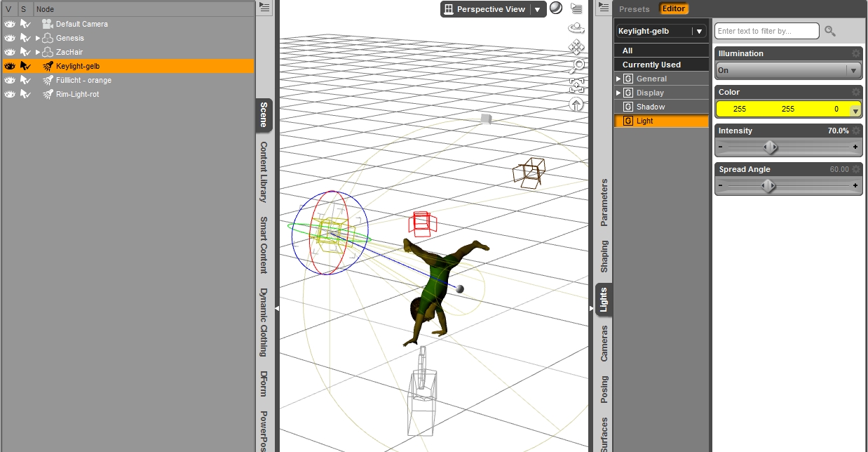The width and height of the screenshot is (868, 452).
Task: Expand the Display property group
Action: 618,93
